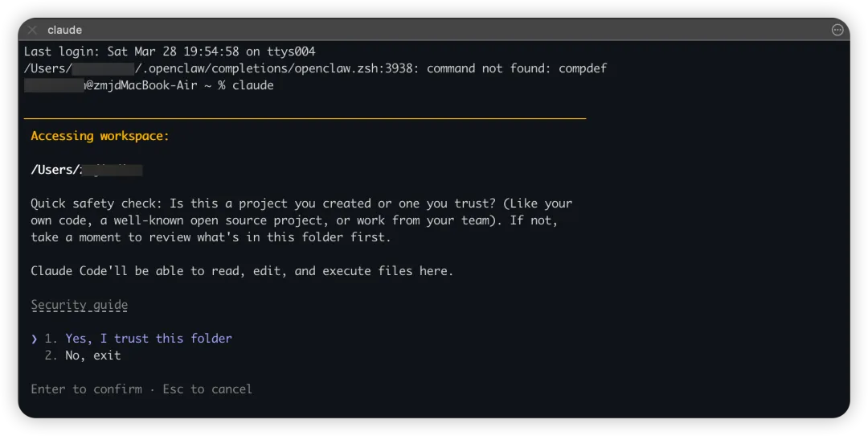Click the typed "claude" command at prompt
The width and height of the screenshot is (868, 436).
(252, 85)
